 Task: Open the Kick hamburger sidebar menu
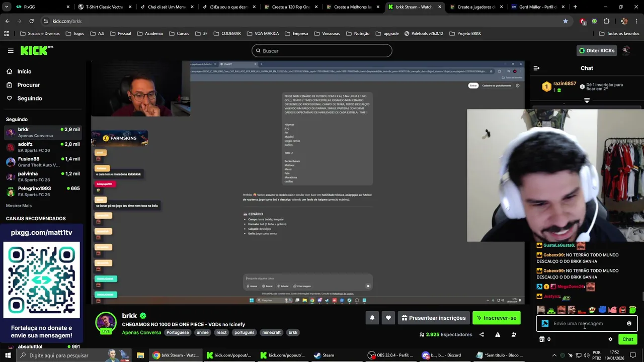point(11,51)
